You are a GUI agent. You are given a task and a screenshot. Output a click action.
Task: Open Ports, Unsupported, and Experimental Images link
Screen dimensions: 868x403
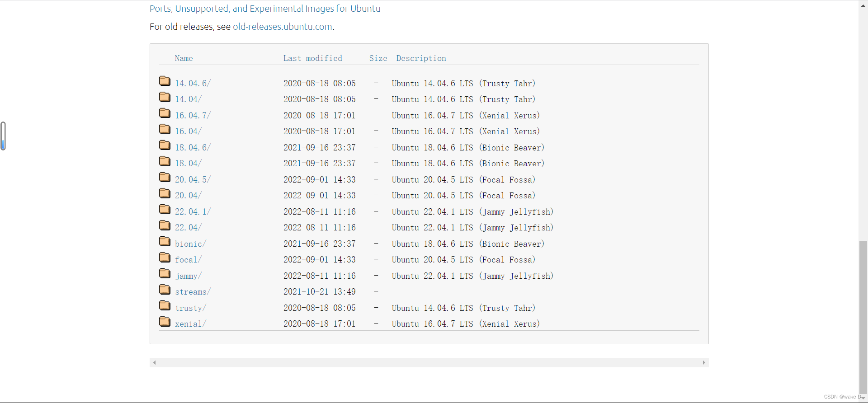point(265,9)
